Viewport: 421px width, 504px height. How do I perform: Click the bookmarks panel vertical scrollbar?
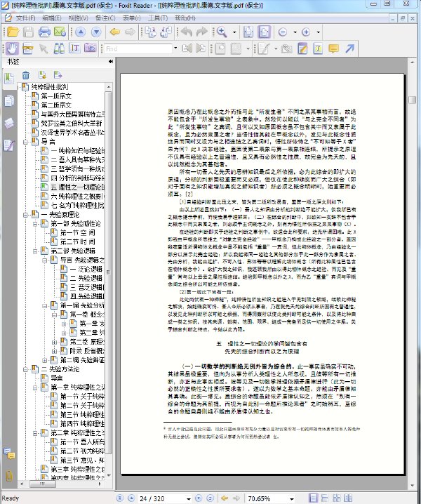click(109, 272)
